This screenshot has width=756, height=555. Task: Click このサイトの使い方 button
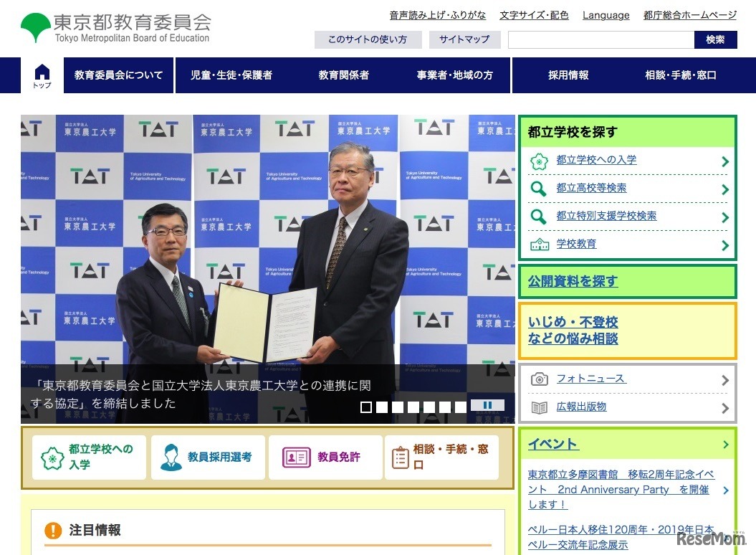(368, 39)
